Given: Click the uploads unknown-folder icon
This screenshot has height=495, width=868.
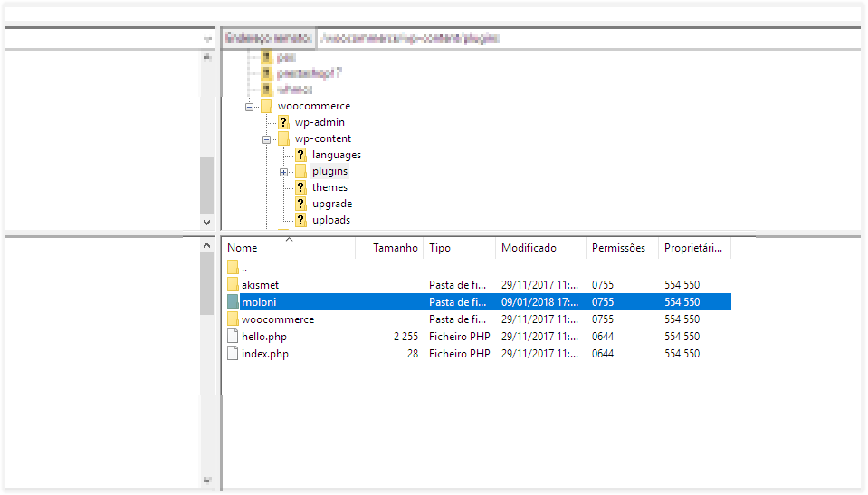Looking at the screenshot, I should click(x=300, y=220).
